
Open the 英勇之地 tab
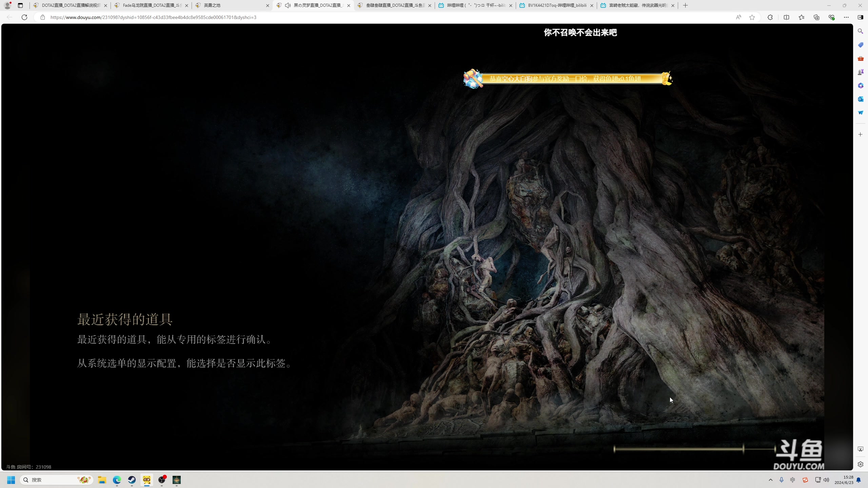pyautogui.click(x=232, y=5)
